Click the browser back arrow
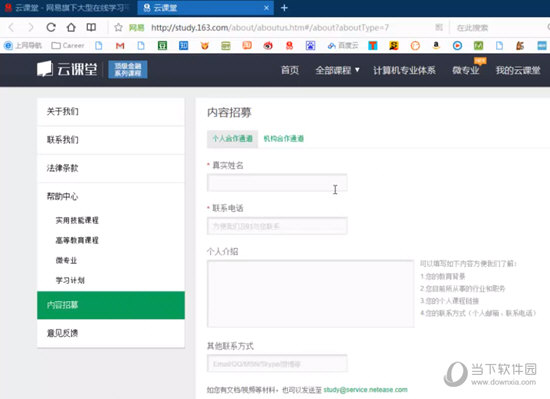Screen dimensions: 550x399 (11, 27)
